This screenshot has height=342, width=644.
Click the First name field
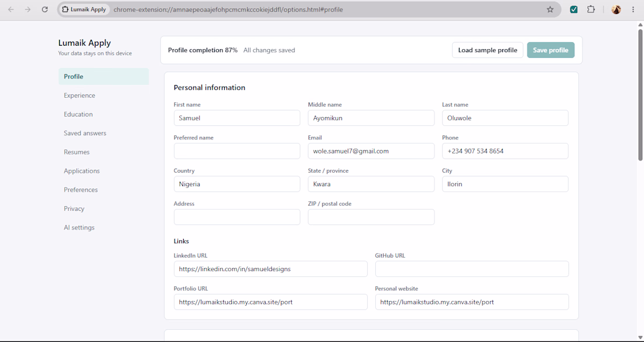tap(237, 118)
